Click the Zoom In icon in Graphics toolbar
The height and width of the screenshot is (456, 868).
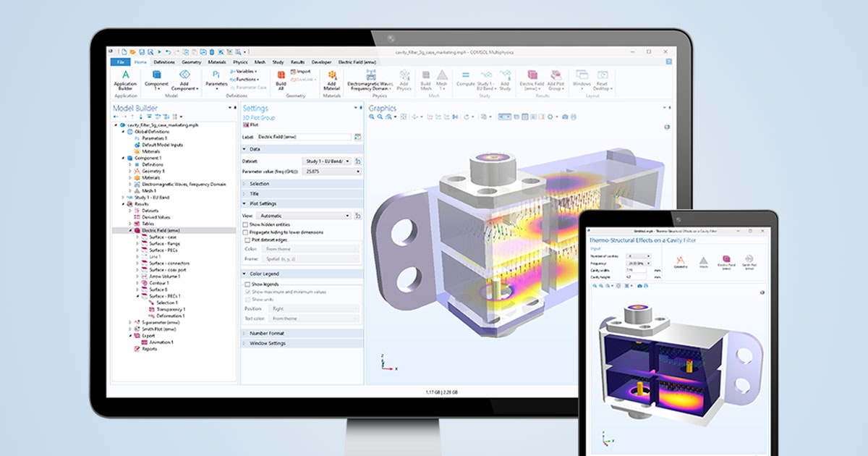[372, 117]
